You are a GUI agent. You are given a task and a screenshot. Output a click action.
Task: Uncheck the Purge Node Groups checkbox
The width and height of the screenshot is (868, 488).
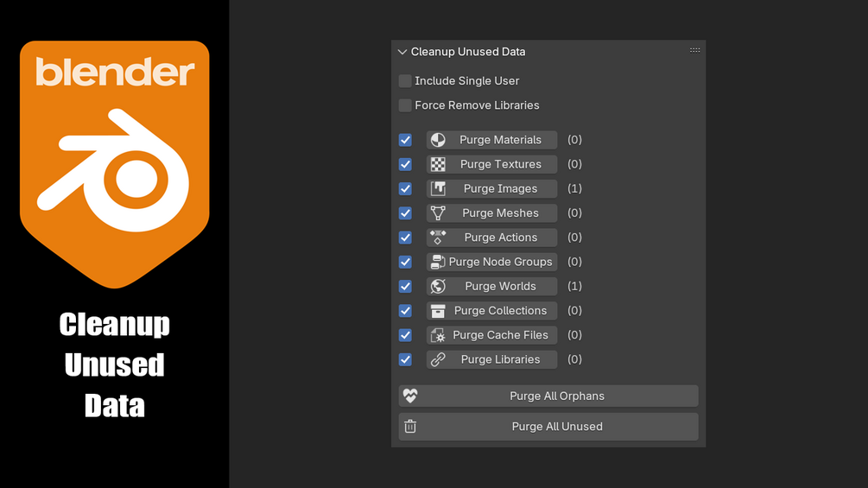coord(405,262)
